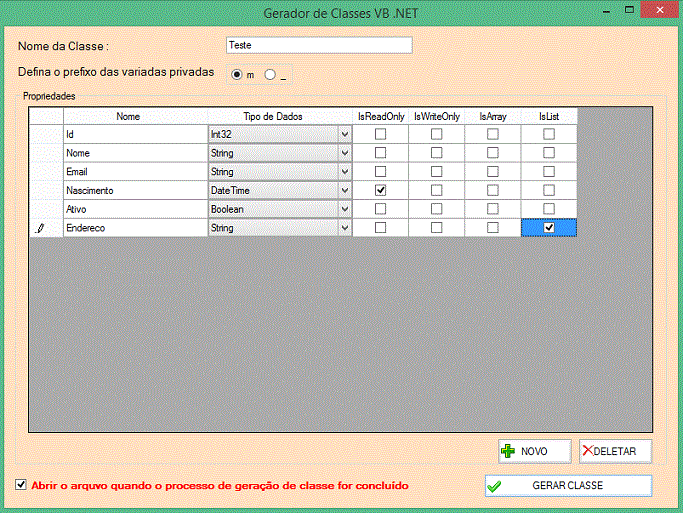Click the Nome da Classe input field
The height and width of the screenshot is (513, 683).
click(x=319, y=45)
